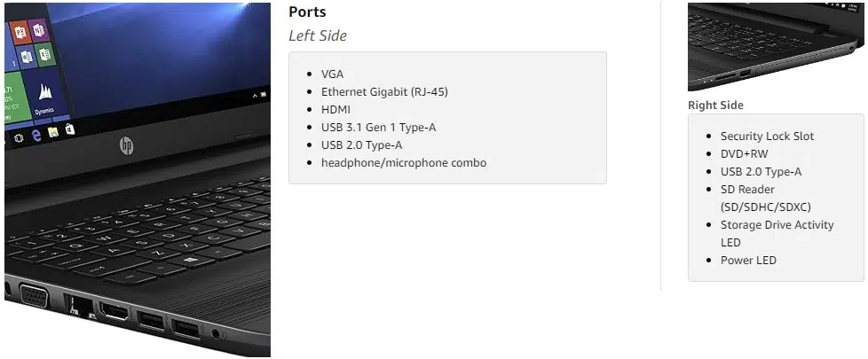The width and height of the screenshot is (868, 359).
Task: Open the right side laptop thumbnail image
Action: coord(776,46)
